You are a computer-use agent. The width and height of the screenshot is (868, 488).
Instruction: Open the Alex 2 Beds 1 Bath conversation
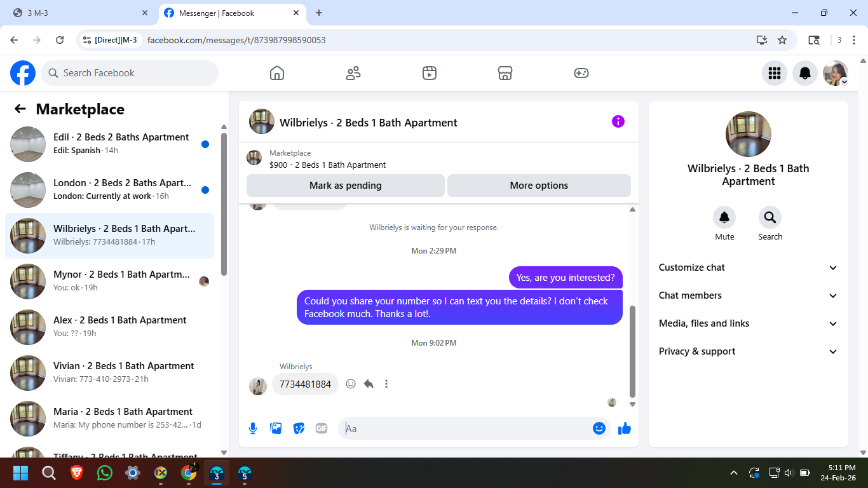coord(109,327)
